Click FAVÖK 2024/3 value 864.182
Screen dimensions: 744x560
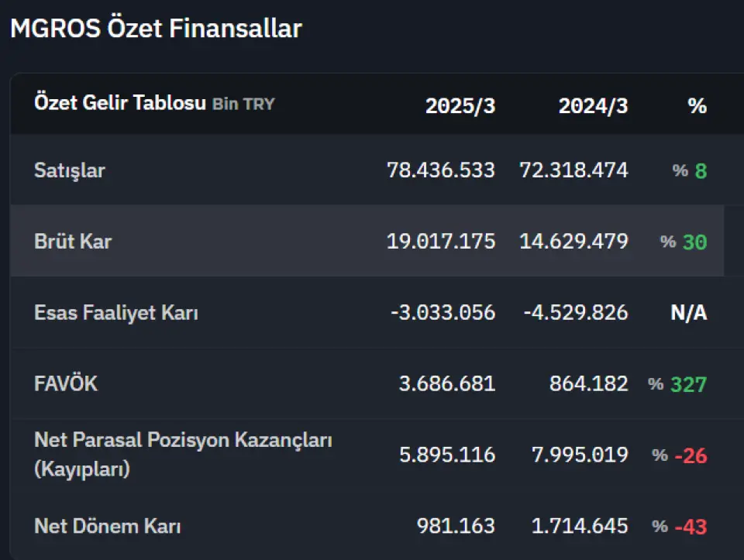point(589,383)
